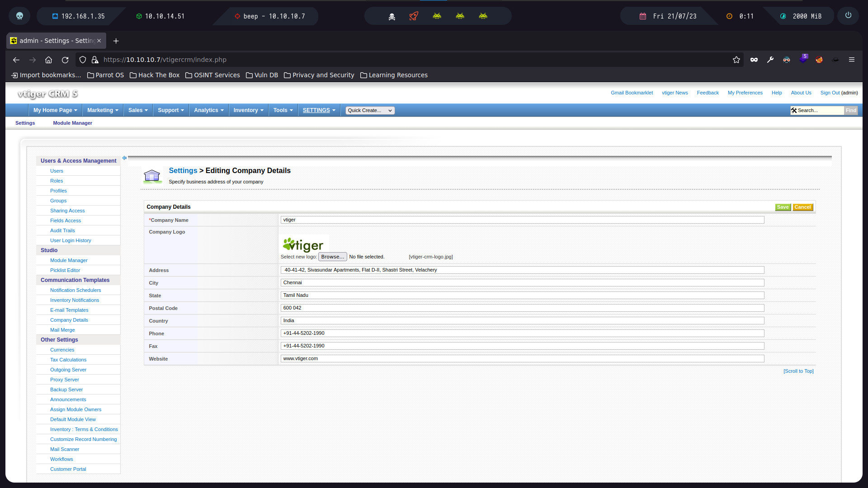Expand the Marketing menu
868x488 pixels.
coord(103,110)
